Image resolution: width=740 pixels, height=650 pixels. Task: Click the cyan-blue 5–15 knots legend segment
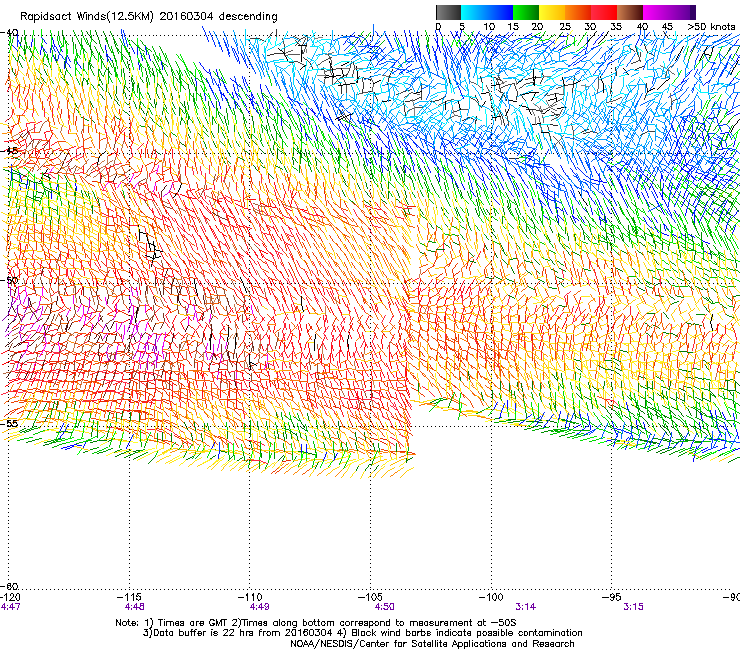pos(487,12)
